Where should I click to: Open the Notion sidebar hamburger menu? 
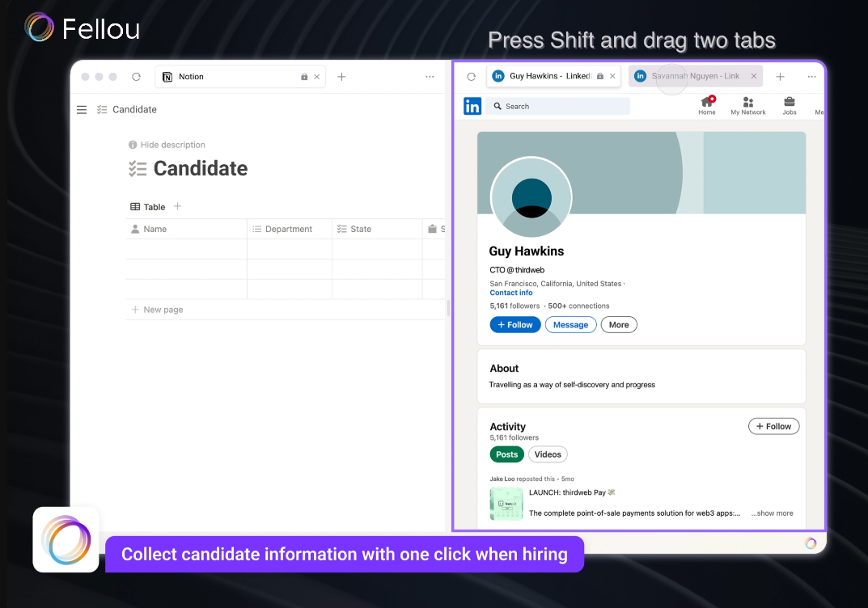[82, 109]
